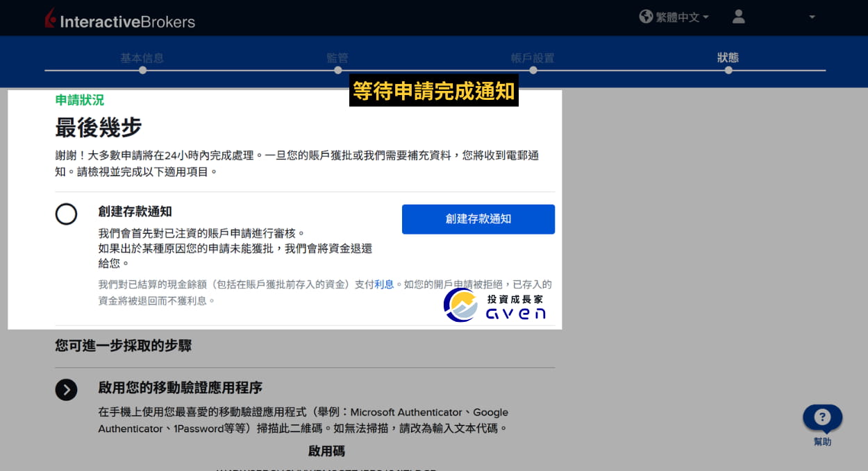Click the 申請狀況 label
868x471 pixels.
coord(80,100)
